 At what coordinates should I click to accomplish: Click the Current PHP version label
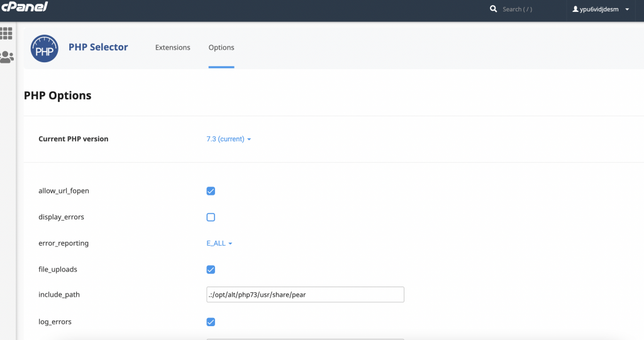(x=74, y=139)
